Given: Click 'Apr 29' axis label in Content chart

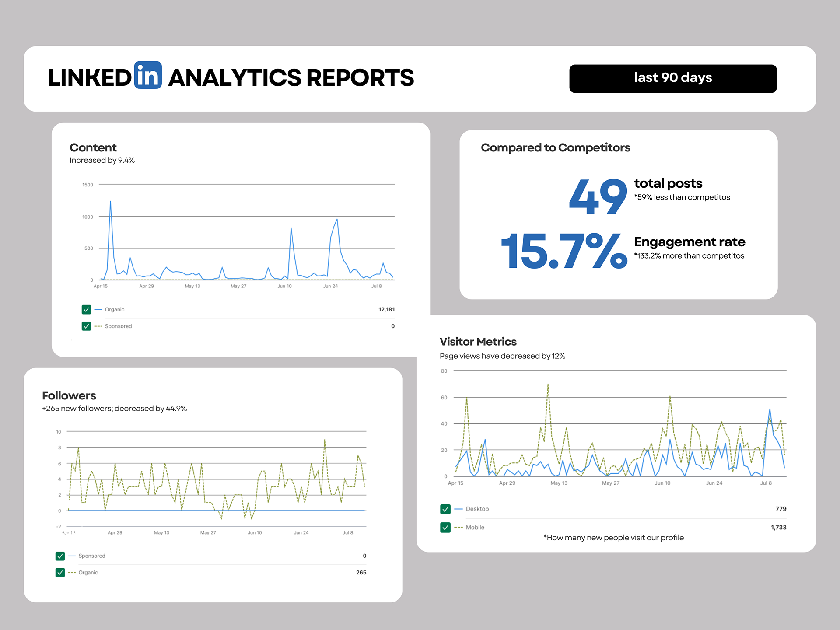Looking at the screenshot, I should coord(147,286).
